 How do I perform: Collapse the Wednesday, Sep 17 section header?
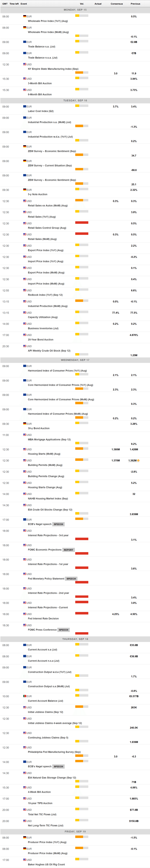(x=75, y=360)
